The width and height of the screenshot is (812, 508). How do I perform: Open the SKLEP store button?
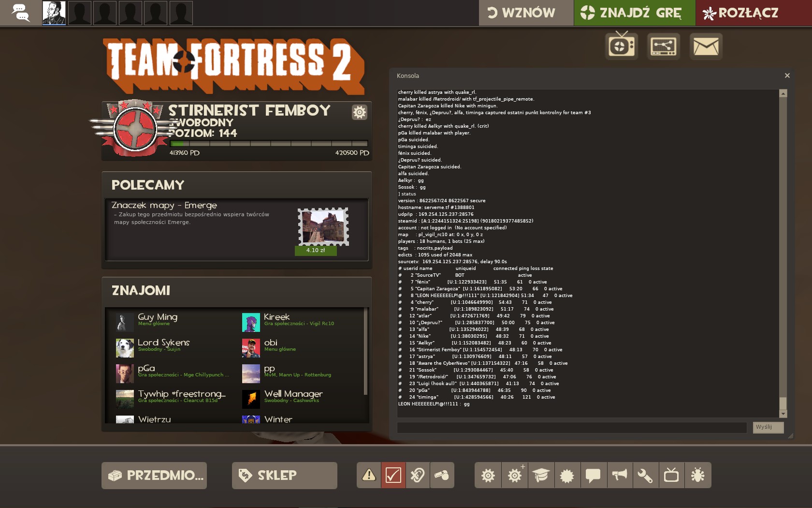tap(284, 476)
